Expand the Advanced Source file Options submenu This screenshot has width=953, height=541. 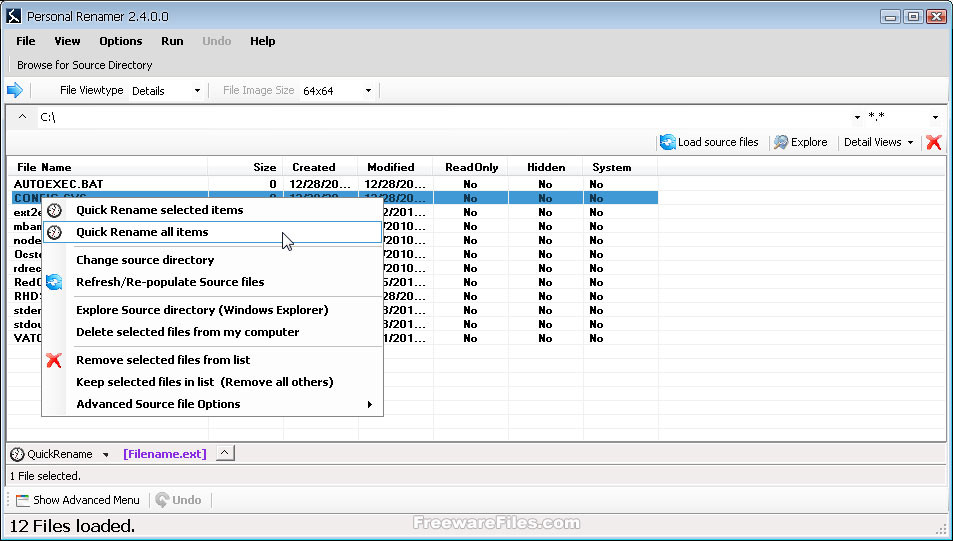coord(370,404)
